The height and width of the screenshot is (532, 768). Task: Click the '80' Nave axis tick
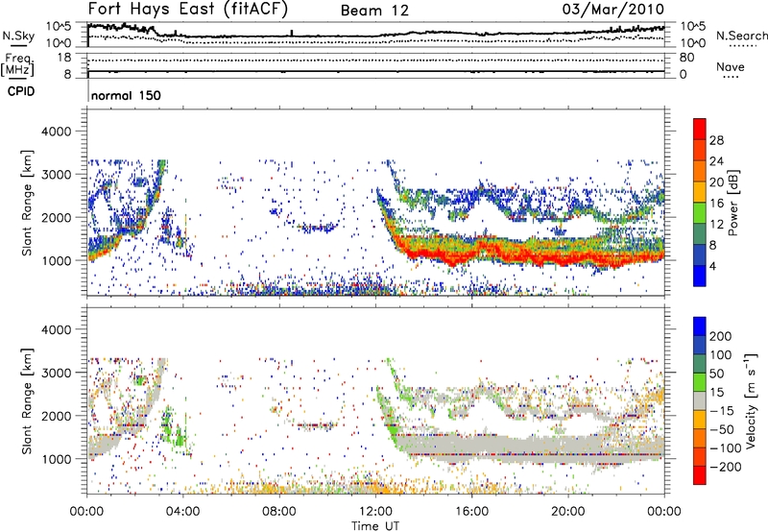(x=686, y=58)
